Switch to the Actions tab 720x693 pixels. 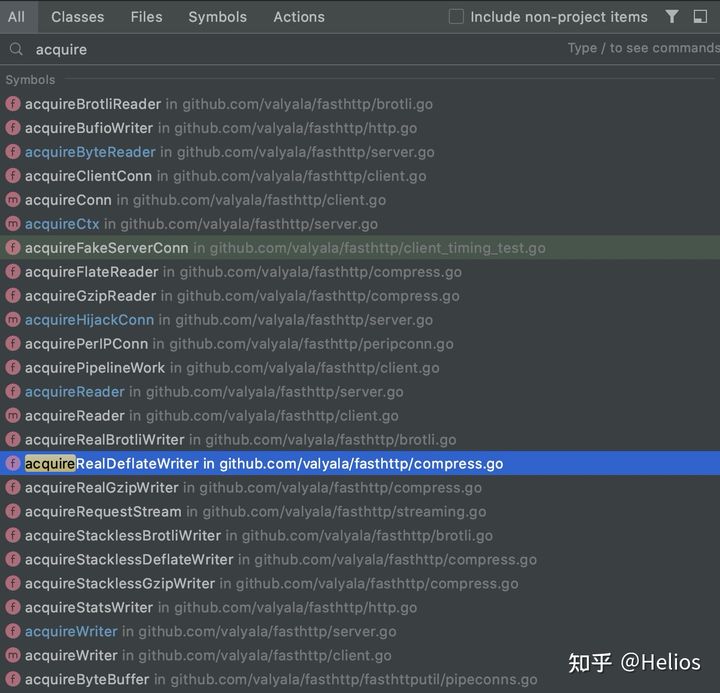click(299, 17)
